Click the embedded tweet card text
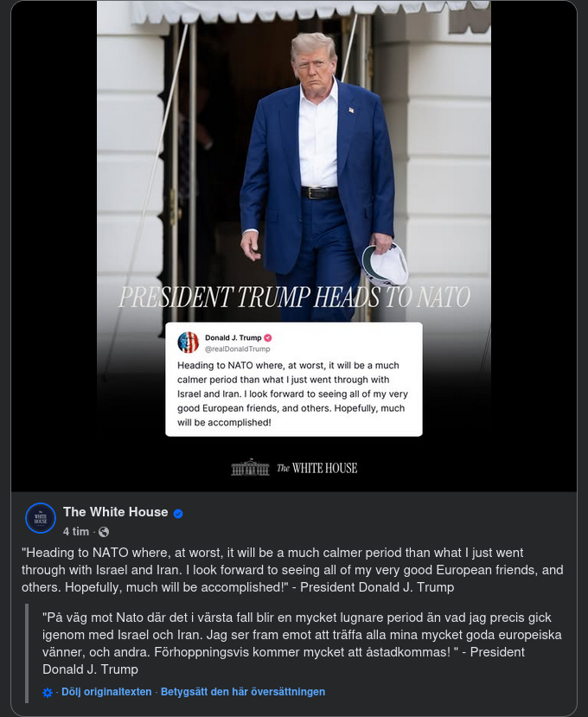Screen dimensions: 588x717 point(292,394)
